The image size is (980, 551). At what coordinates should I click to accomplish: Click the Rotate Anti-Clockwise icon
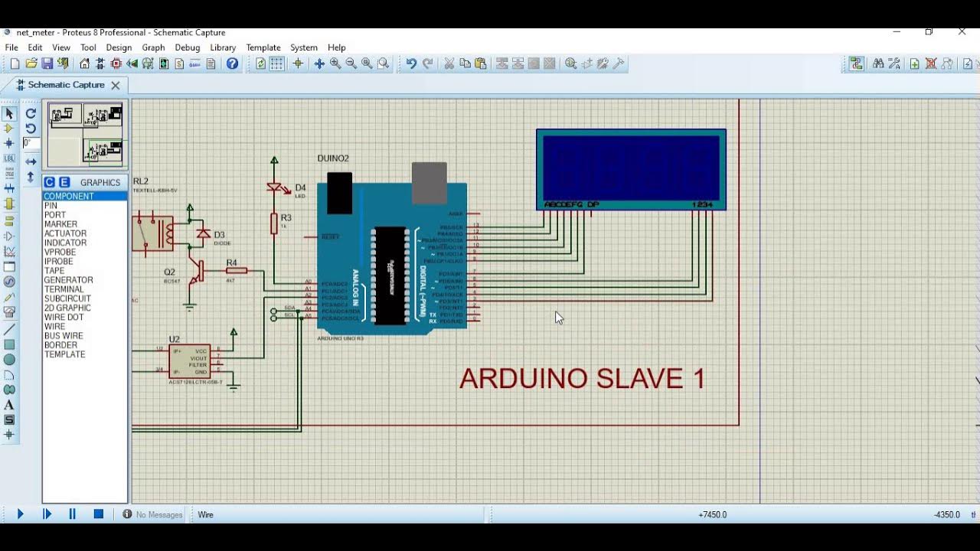31,129
